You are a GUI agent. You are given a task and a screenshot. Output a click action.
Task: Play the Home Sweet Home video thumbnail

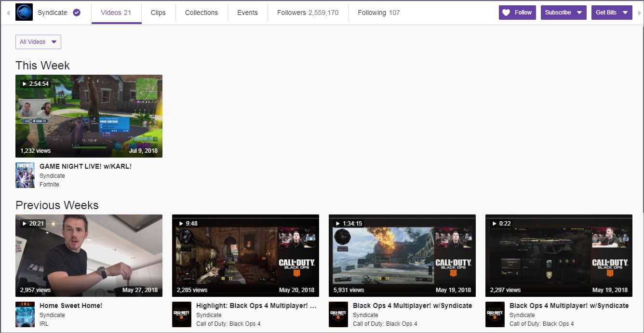89,256
